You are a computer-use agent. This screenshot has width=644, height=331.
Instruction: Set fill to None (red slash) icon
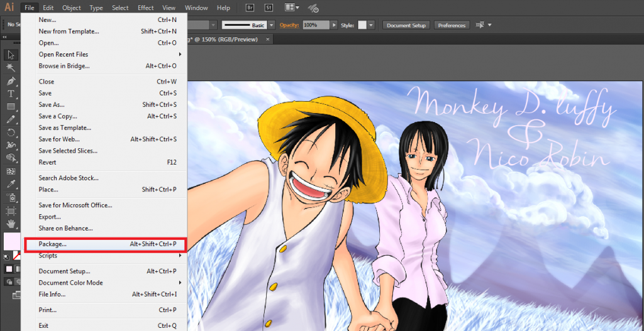coord(17,257)
